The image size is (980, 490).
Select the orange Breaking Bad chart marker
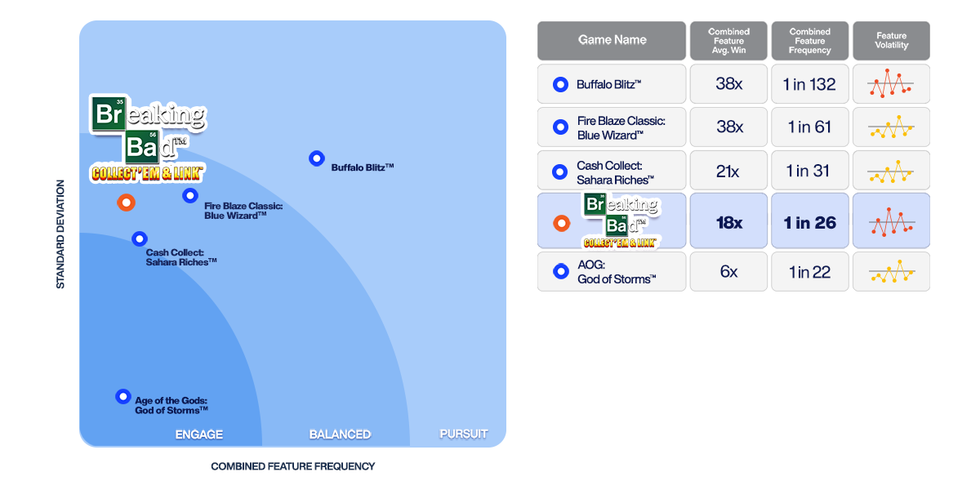(x=126, y=203)
